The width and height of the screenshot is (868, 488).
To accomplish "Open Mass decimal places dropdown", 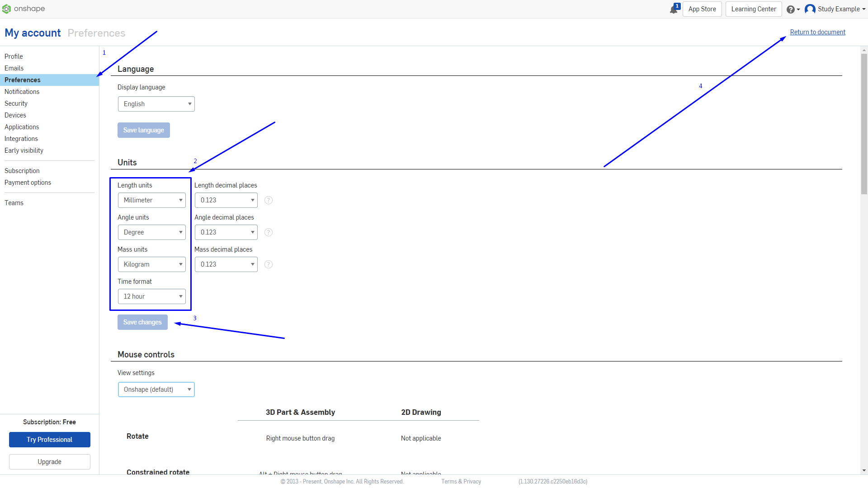I will 226,264.
